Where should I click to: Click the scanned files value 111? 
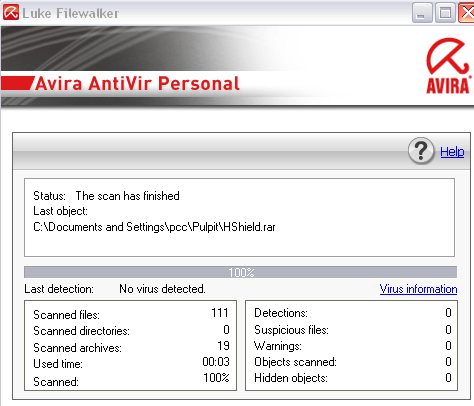point(220,313)
